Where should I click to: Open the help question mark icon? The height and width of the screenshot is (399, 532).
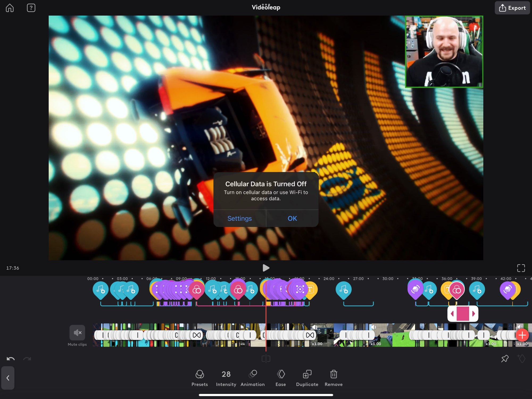pos(31,8)
